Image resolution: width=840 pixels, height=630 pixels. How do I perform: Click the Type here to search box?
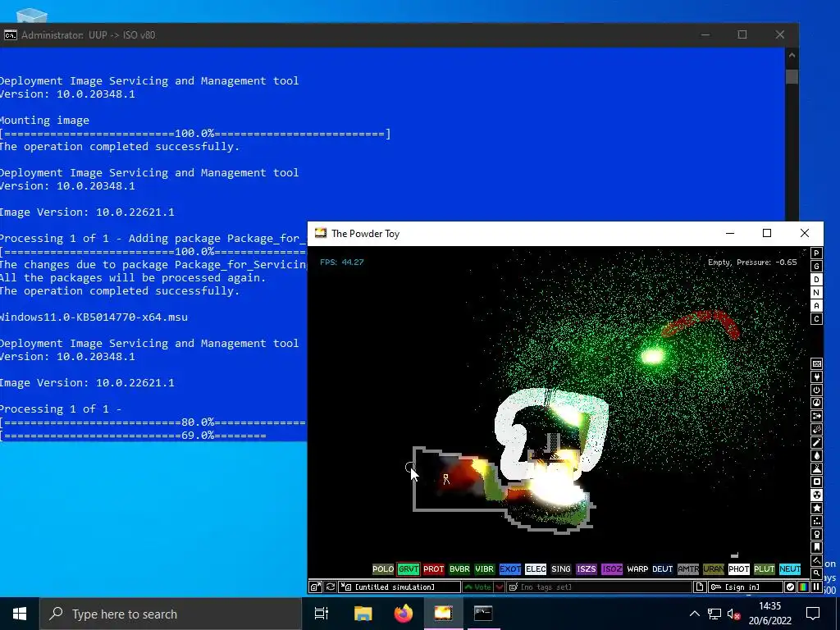[x=171, y=614]
